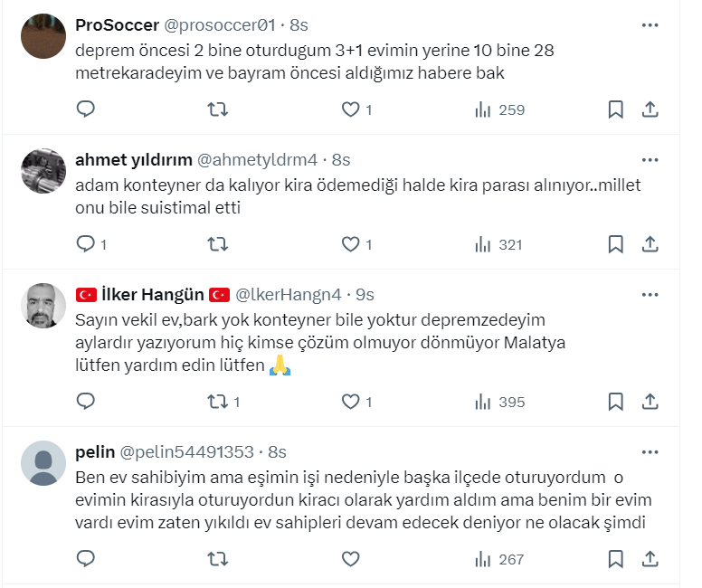Open timestamp of İlker Hangün's tweet
The image size is (702, 588).
click(x=365, y=295)
